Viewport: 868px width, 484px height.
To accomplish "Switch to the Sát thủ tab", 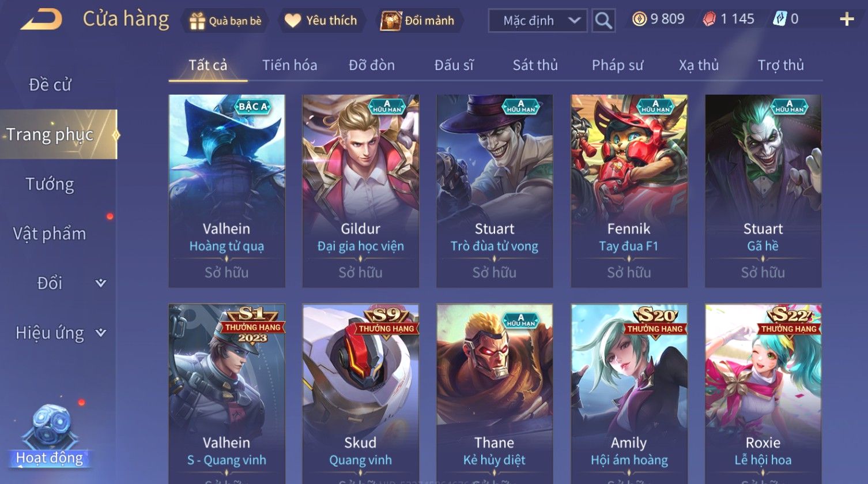I will pos(535,65).
